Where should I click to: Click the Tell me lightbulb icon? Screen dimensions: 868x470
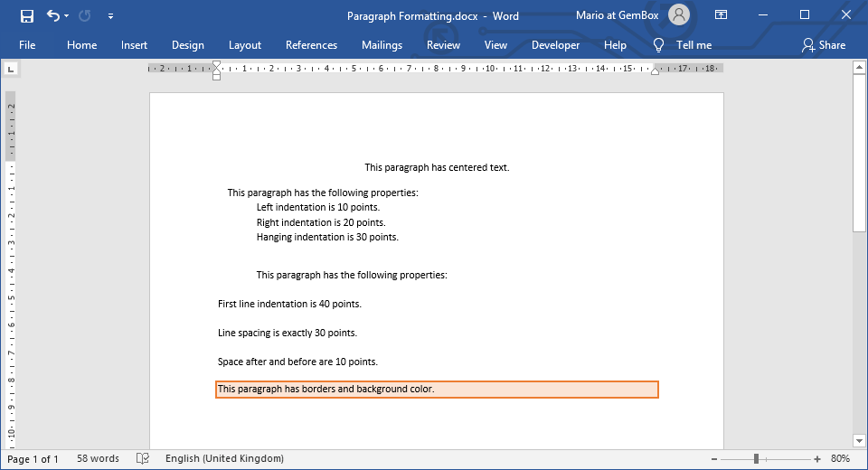point(659,45)
